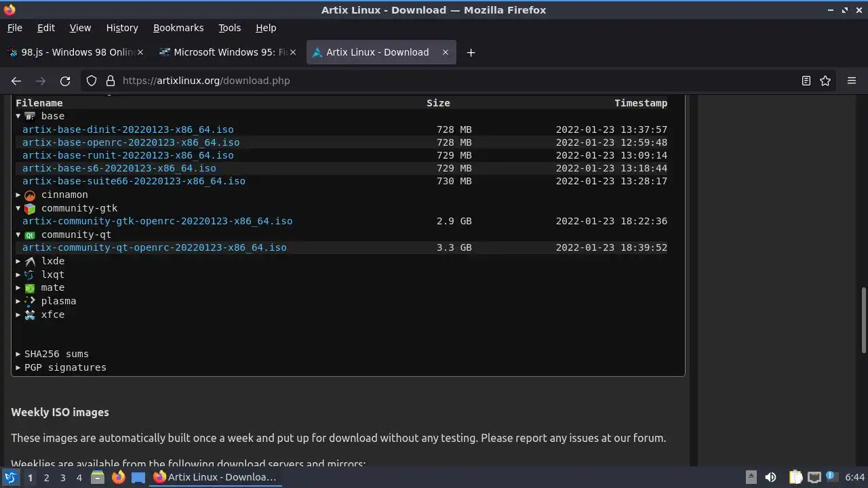Expand the mate section
The height and width of the screenshot is (488, 868).
[18, 288]
